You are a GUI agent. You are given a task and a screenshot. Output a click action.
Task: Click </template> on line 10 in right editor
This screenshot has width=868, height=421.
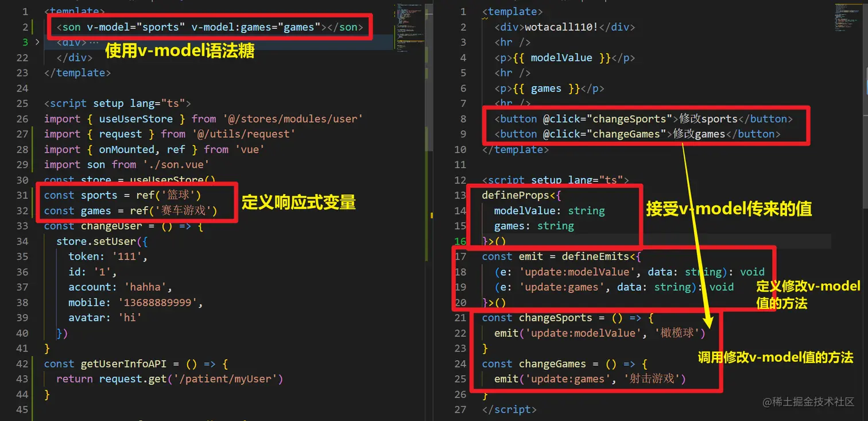click(516, 149)
